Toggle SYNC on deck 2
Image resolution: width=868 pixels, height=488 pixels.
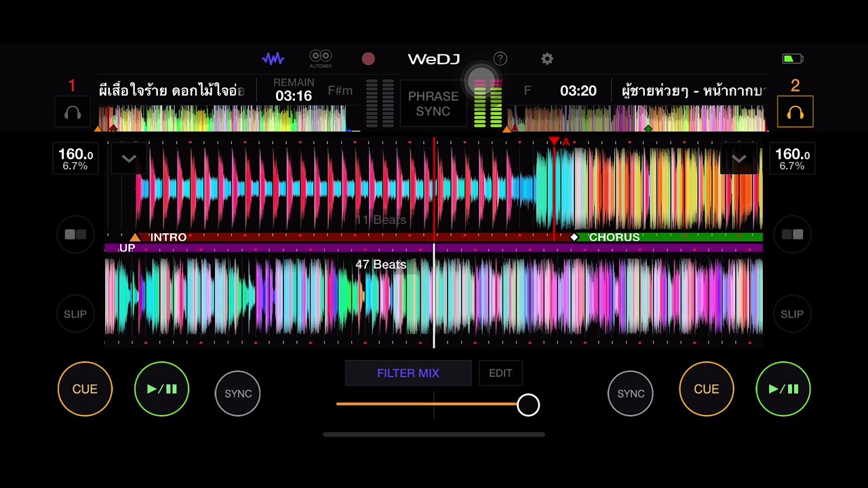(x=631, y=393)
